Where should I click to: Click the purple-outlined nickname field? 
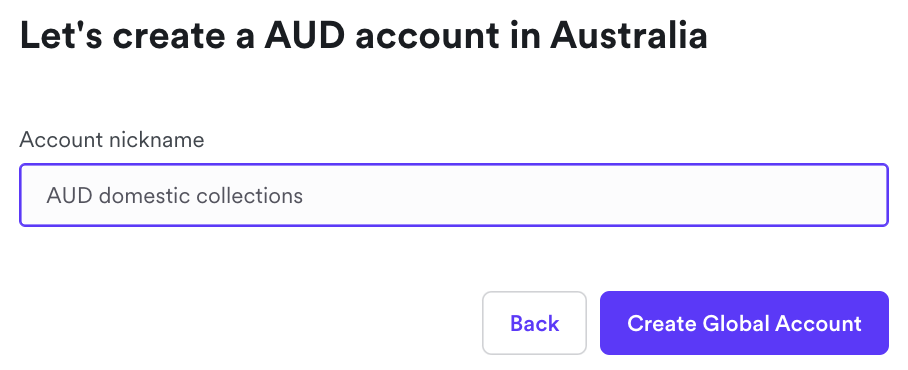point(453,195)
